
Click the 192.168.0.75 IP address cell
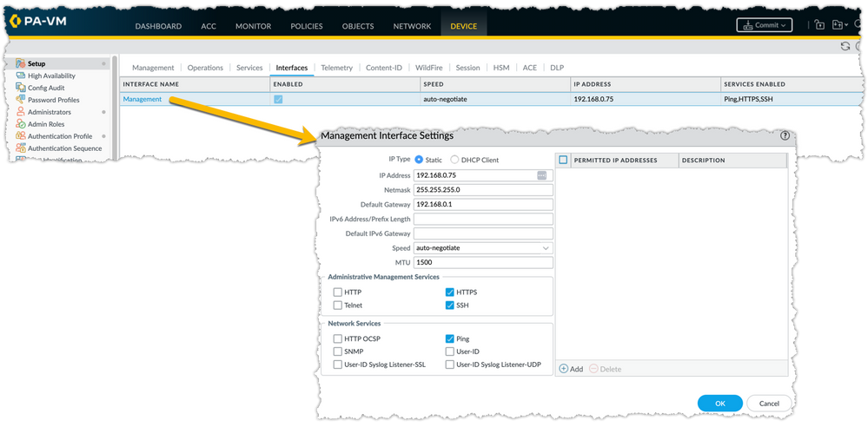pos(646,99)
